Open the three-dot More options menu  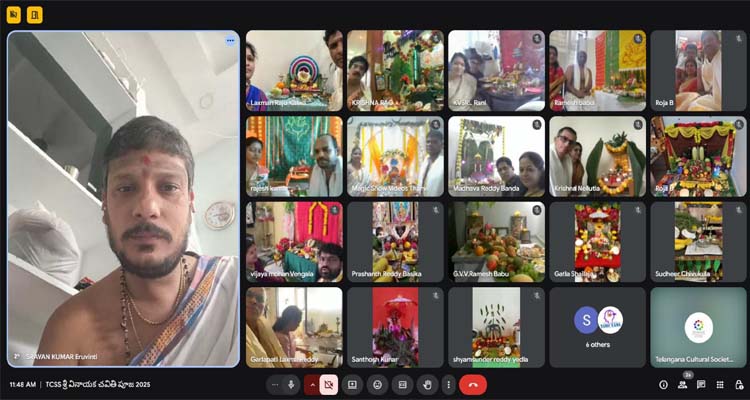448,384
